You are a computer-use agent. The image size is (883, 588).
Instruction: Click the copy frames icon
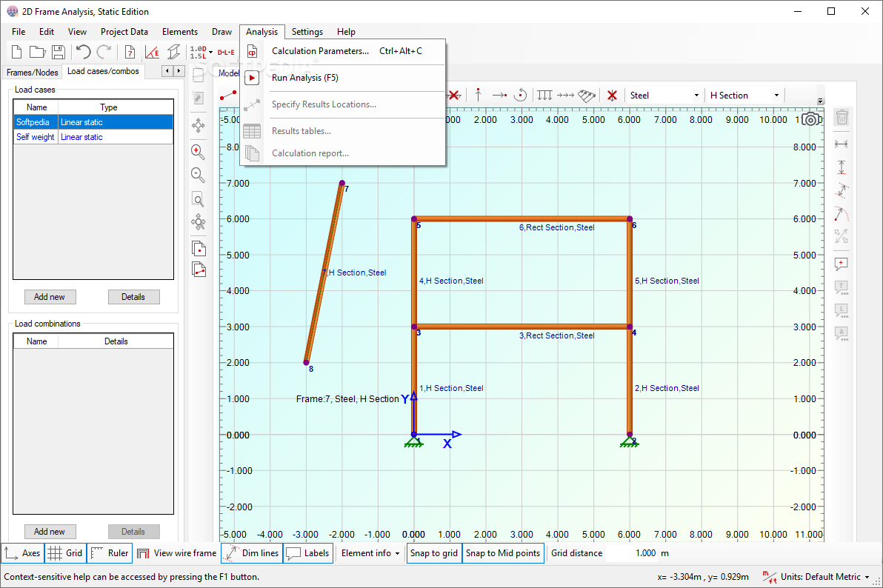pos(199,270)
